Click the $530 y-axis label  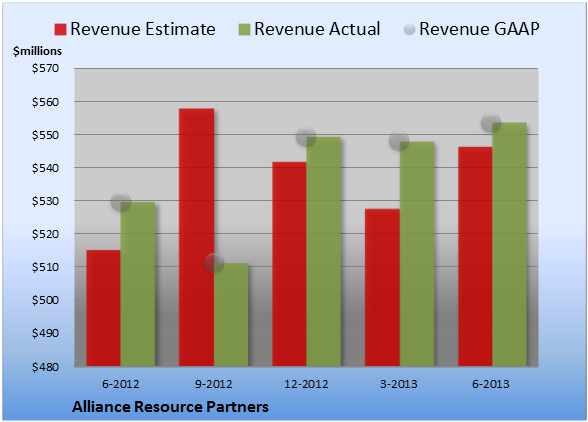tap(45, 201)
